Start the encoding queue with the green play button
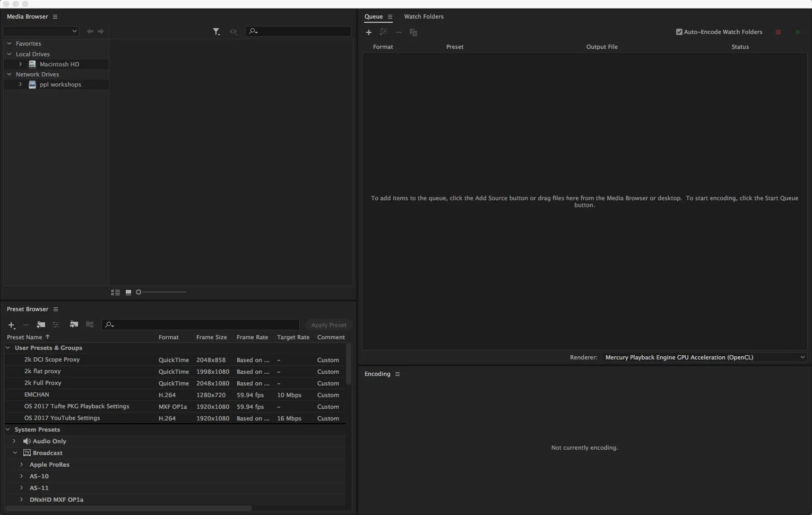This screenshot has height=515, width=812. pyautogui.click(x=798, y=32)
